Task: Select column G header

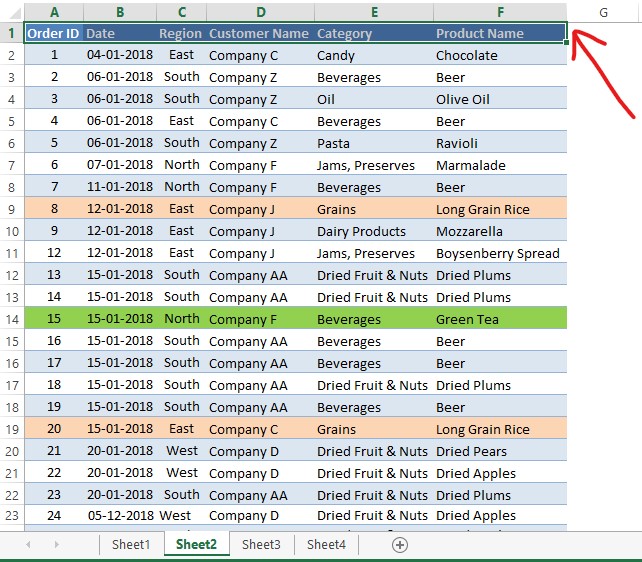Action: pyautogui.click(x=603, y=12)
